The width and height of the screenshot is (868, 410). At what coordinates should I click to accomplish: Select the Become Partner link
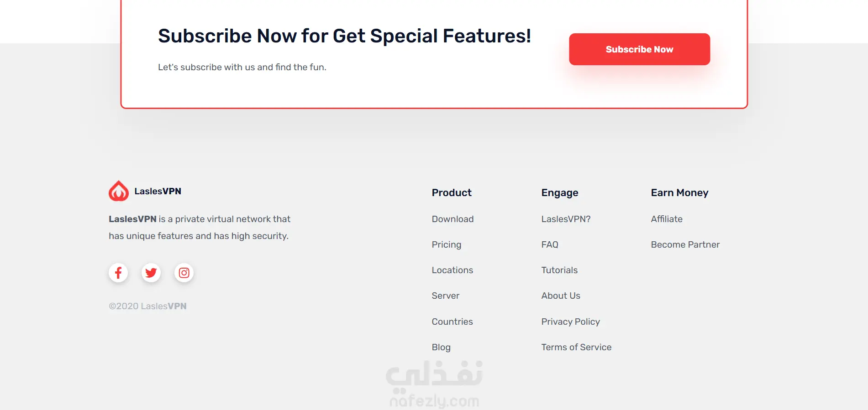click(x=685, y=244)
